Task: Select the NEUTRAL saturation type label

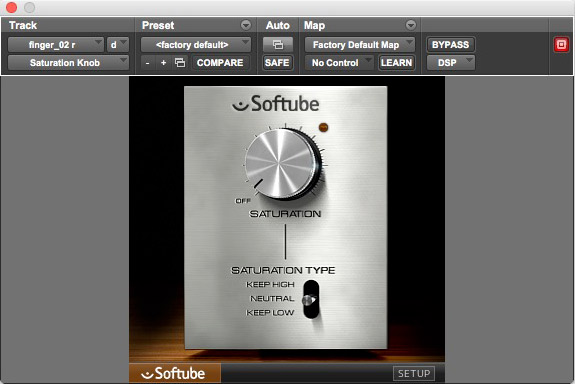Action: click(272, 299)
